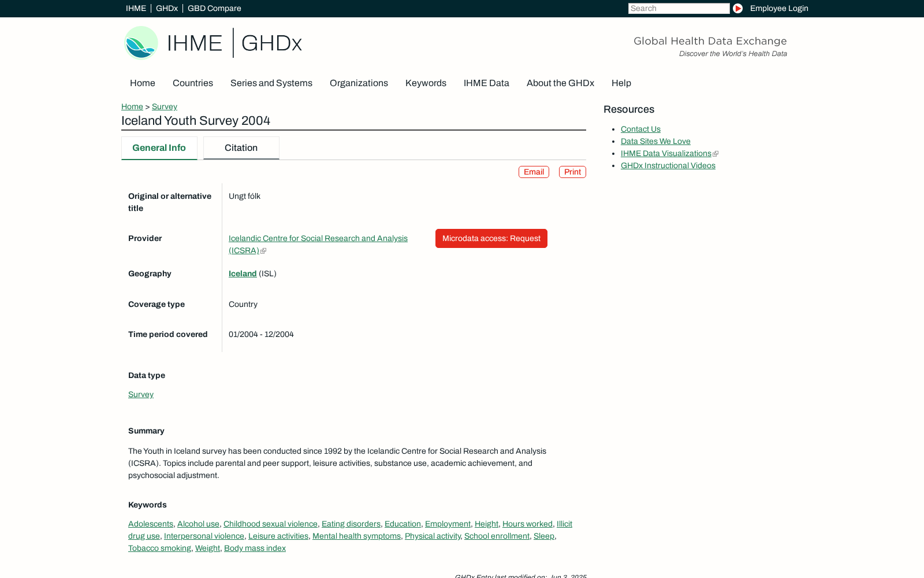924x578 pixels.
Task: Click Childhood sexual violence keyword
Action: point(270,524)
